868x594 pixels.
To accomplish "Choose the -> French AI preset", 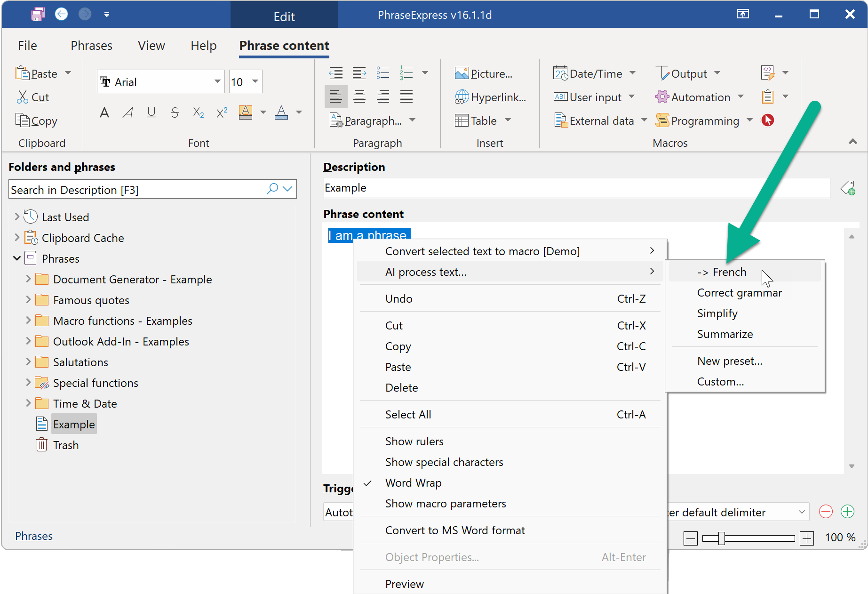I will (x=745, y=272).
